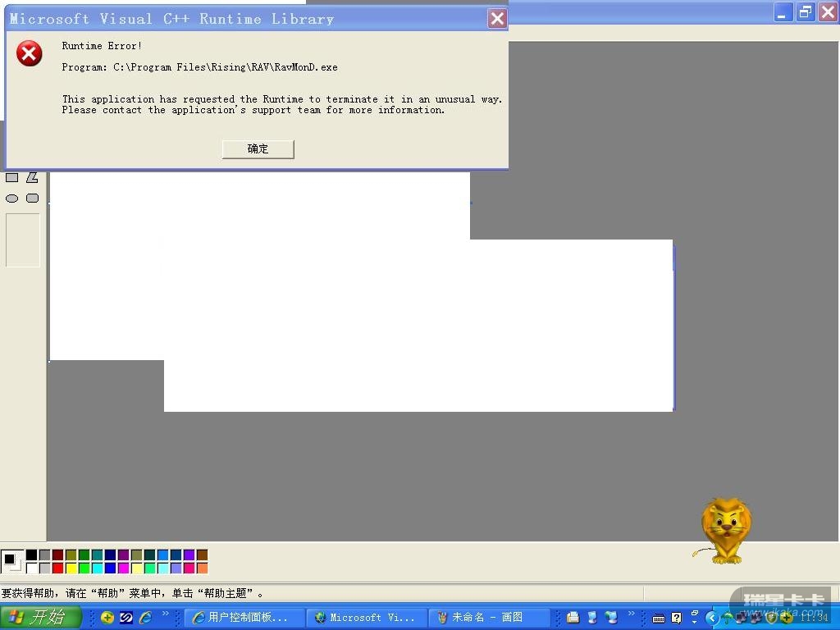Pick the black color swatch
Image resolution: width=840 pixels, height=630 pixels.
coord(32,555)
